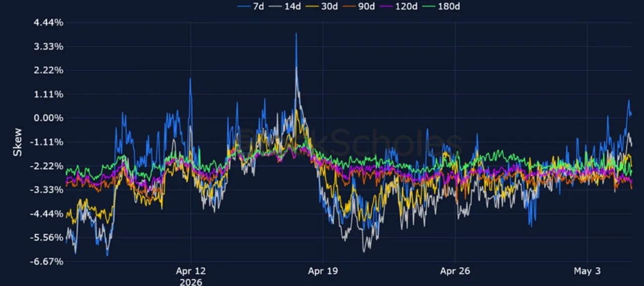Click the -3.33% axis value
Screen dimensions: 644x286
tap(47, 189)
